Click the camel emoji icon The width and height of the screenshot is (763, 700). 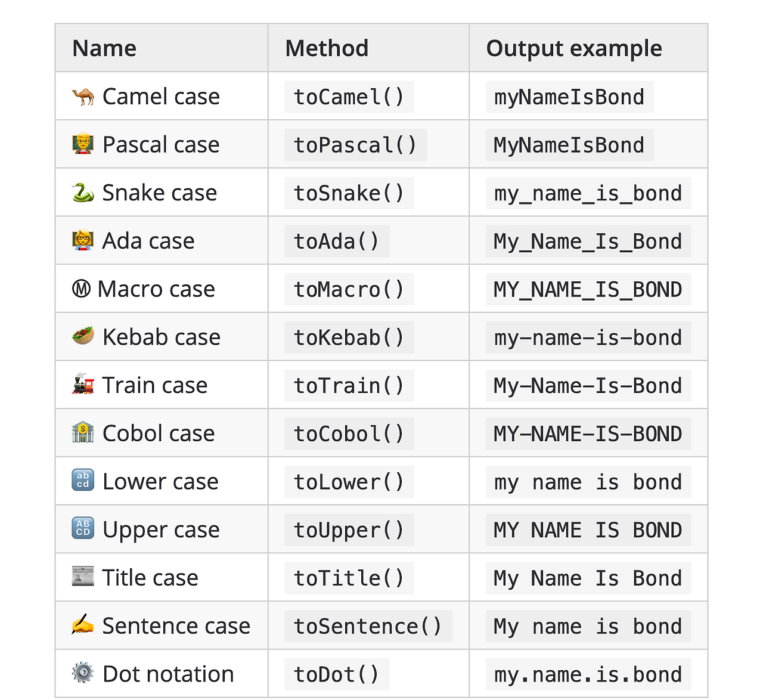[x=83, y=97]
